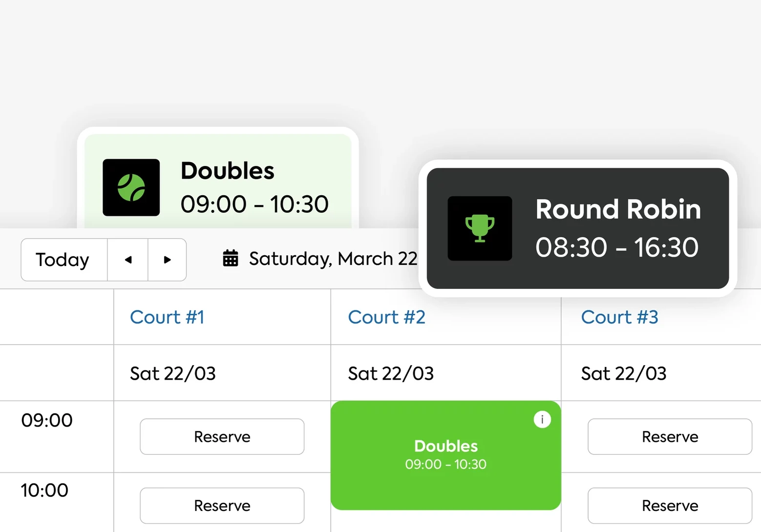The width and height of the screenshot is (761, 532).
Task: Click the info icon on the Doubles booking
Action: (542, 419)
